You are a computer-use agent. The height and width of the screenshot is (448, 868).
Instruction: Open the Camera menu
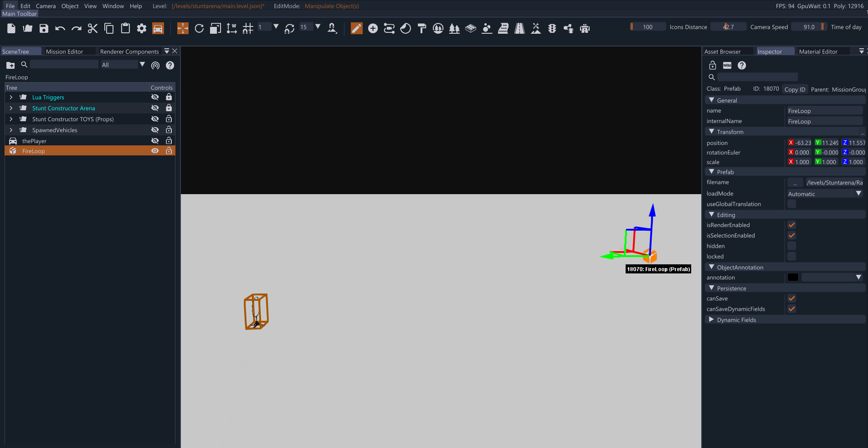coord(46,6)
